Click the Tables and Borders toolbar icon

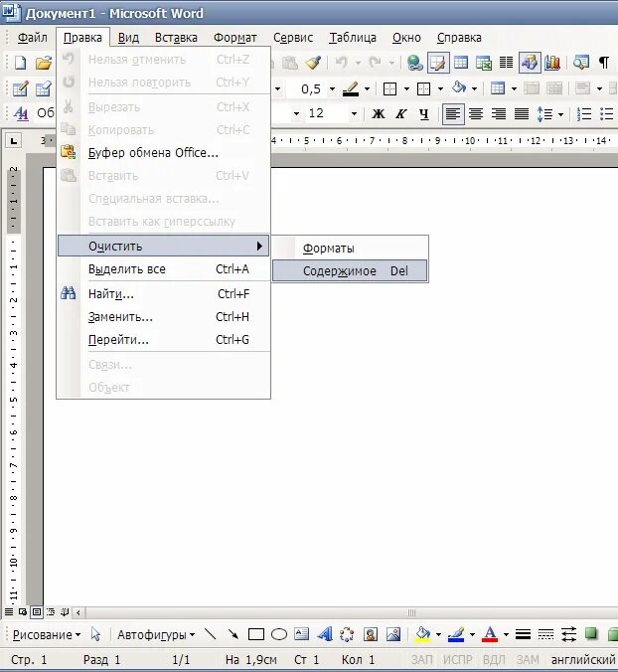[438, 63]
